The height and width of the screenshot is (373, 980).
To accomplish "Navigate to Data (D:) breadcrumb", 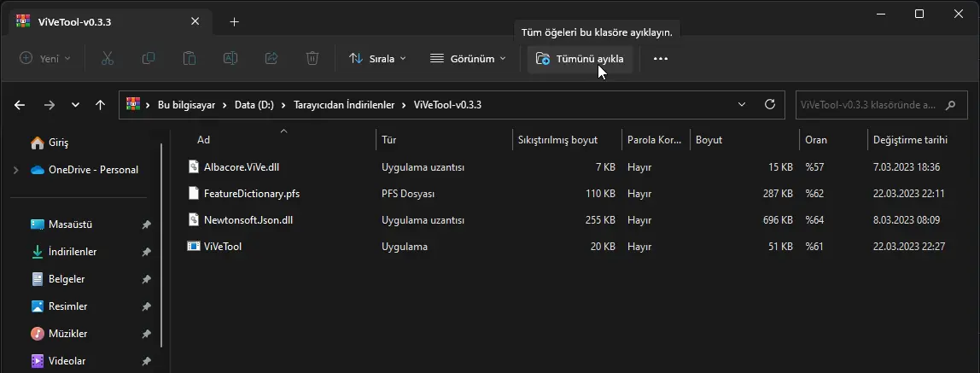I will tap(254, 105).
